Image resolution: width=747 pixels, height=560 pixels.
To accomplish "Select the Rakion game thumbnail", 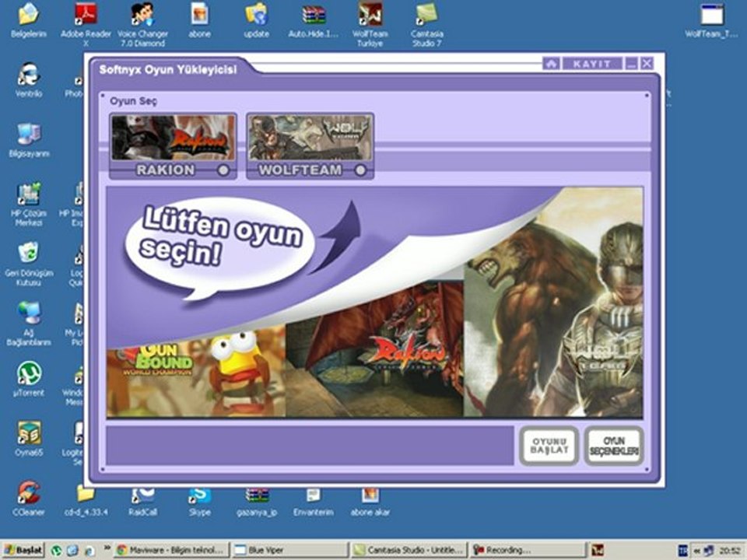I will [x=173, y=138].
